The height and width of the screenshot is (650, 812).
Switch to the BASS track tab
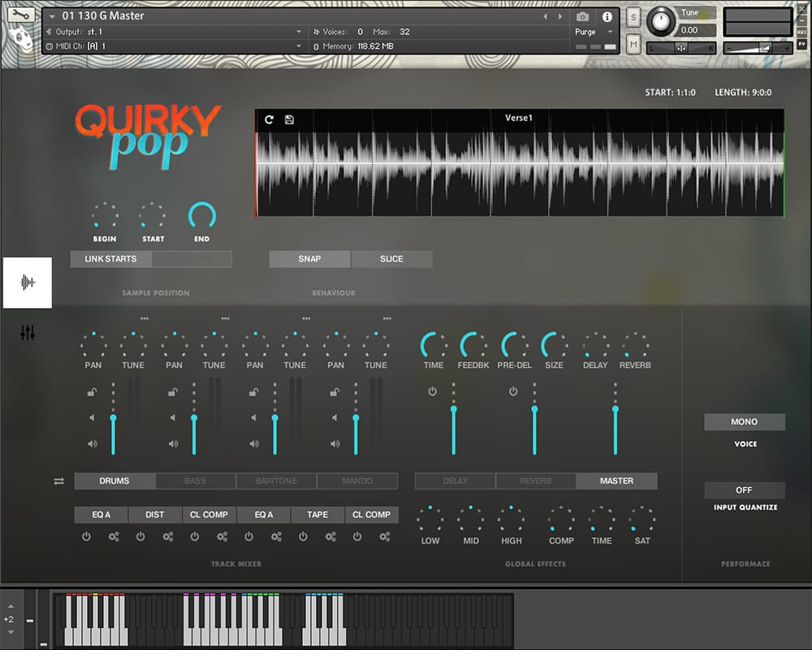195,481
